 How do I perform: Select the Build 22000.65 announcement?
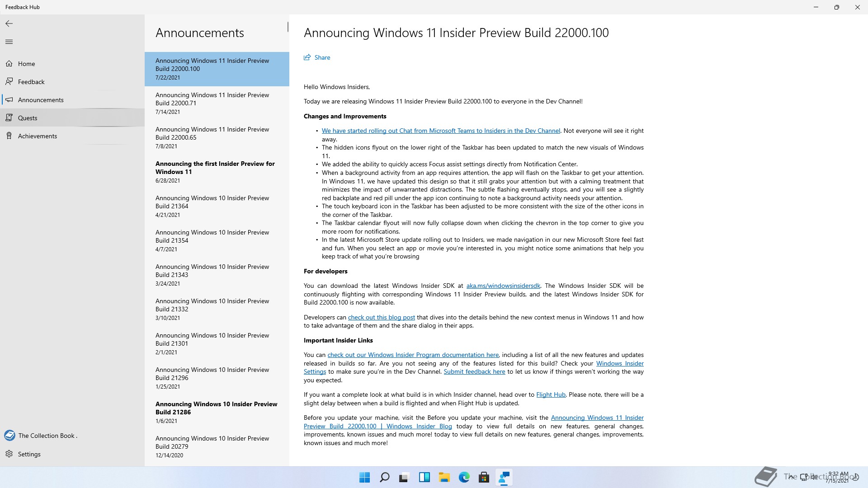pyautogui.click(x=217, y=138)
